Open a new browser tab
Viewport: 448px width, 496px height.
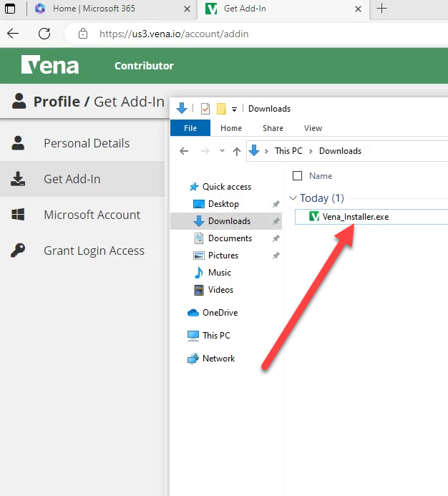(x=381, y=9)
